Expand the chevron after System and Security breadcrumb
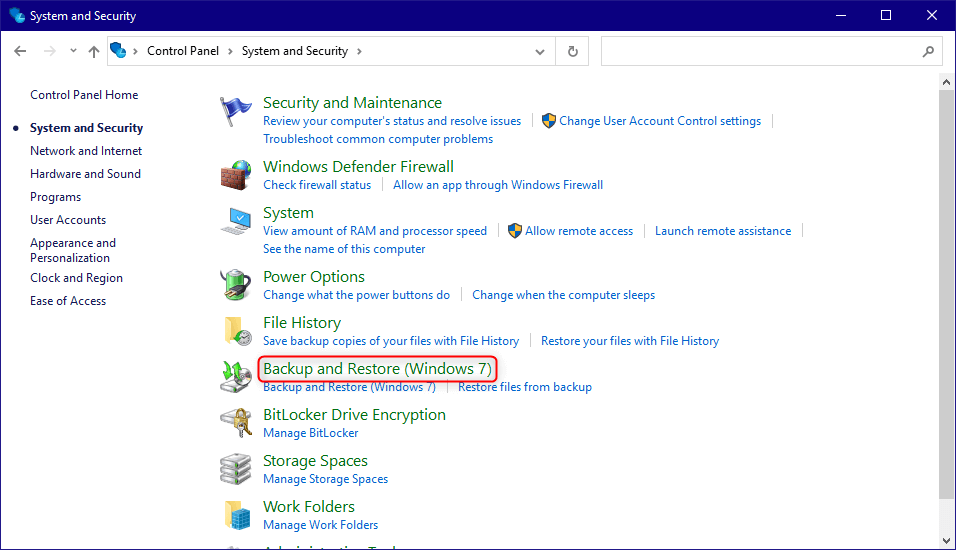The height and width of the screenshot is (550, 956). pos(359,51)
